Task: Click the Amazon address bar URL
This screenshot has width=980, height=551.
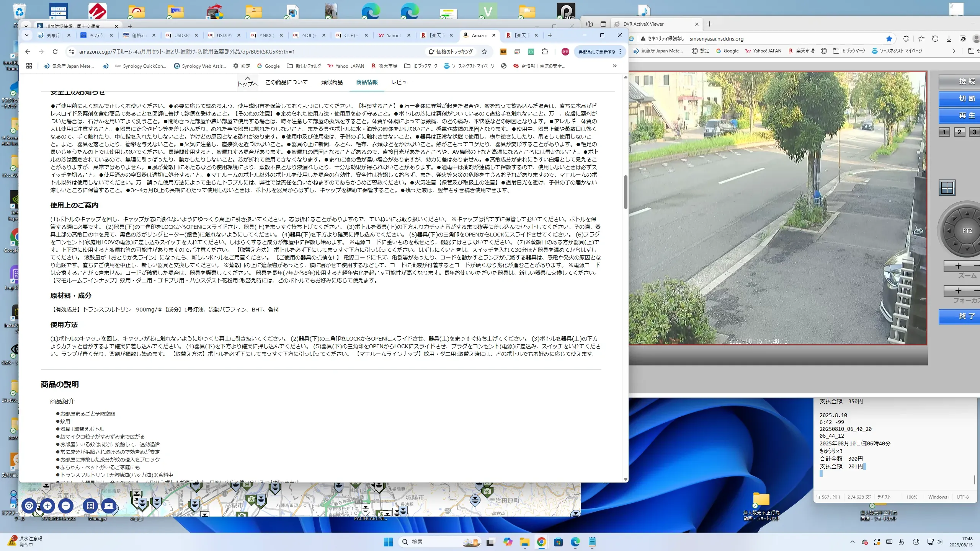Action: [187, 52]
